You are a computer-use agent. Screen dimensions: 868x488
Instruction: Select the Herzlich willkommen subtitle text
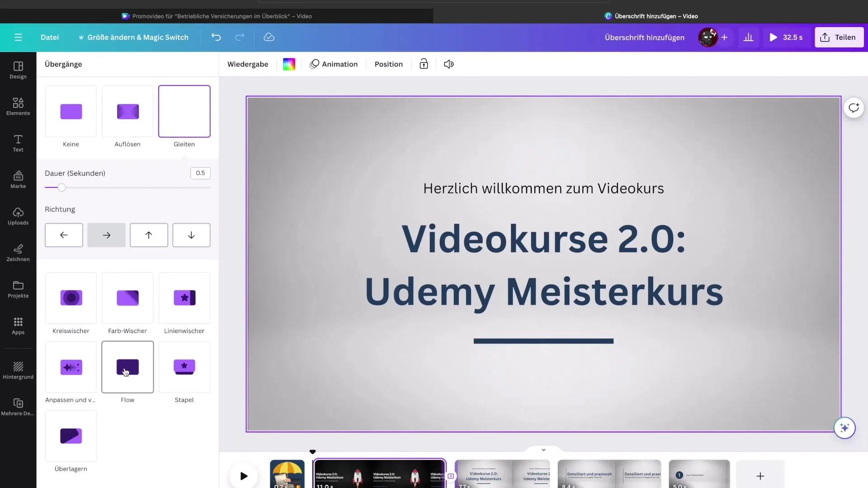pos(543,188)
